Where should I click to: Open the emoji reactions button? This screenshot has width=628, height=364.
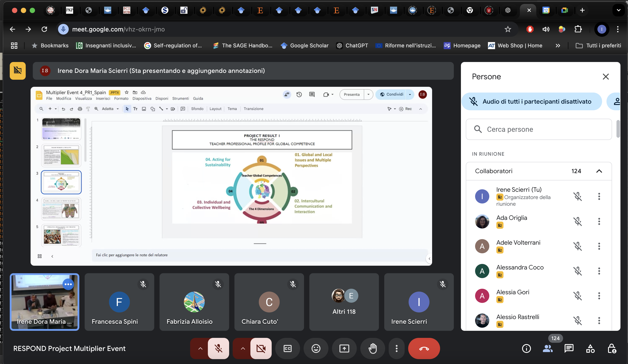point(316,348)
